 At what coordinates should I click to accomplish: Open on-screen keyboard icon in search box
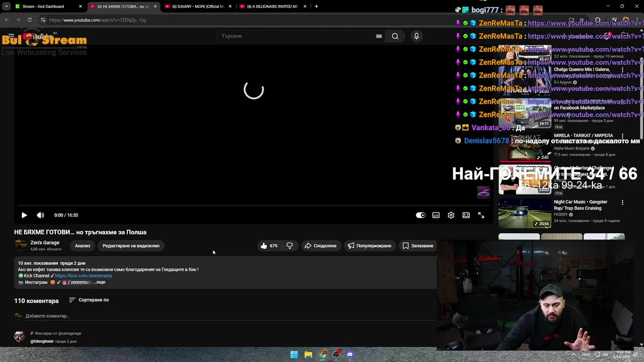[x=379, y=36]
